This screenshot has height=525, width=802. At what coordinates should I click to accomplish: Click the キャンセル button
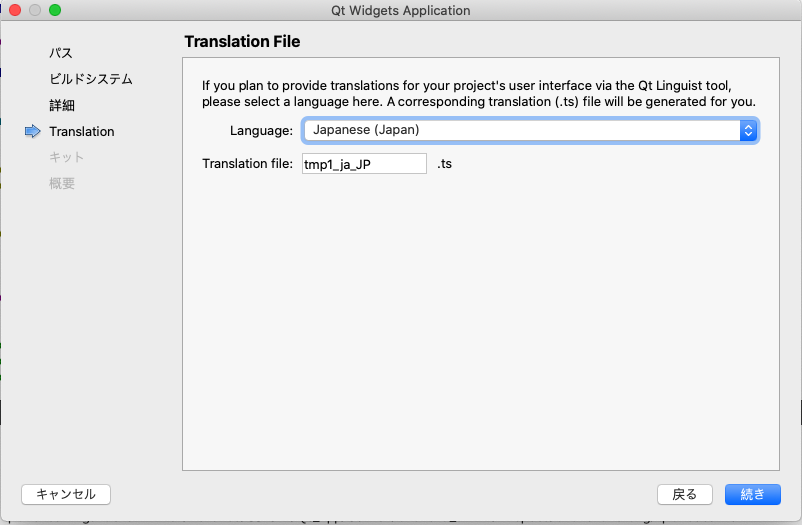(x=66, y=494)
